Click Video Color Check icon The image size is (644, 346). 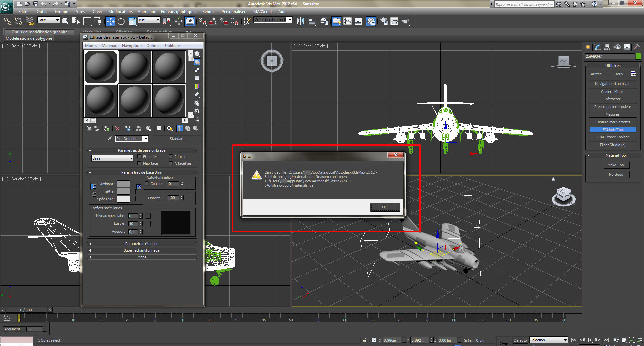click(197, 86)
